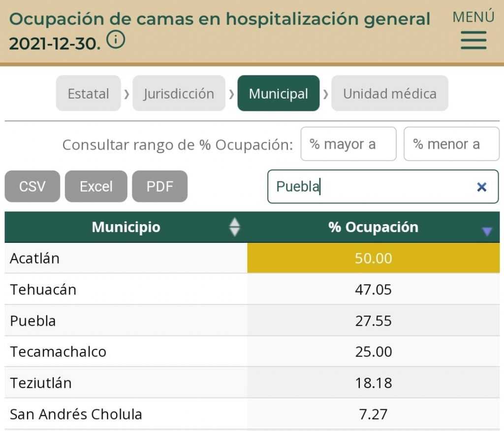This screenshot has width=504, height=431.
Task: Download the data in PDF format
Action: tap(159, 186)
